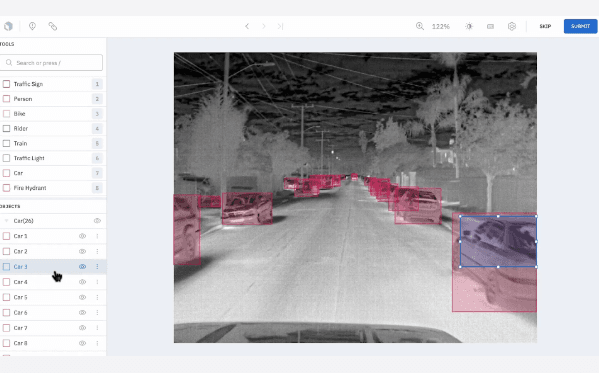Image resolution: width=599 pixels, height=373 pixels.
Task: Select the Traffic Sign tool
Action: pyautogui.click(x=53, y=84)
